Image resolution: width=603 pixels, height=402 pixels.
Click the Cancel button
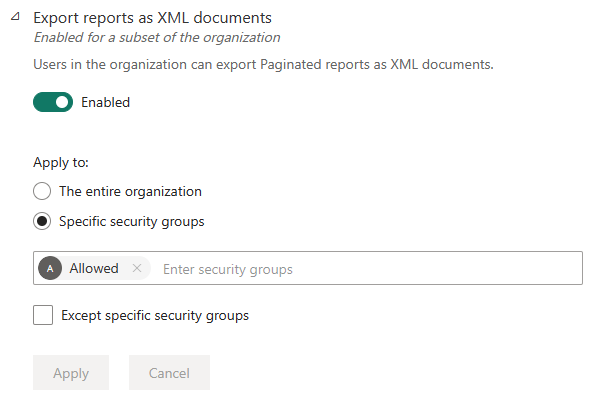tap(169, 373)
